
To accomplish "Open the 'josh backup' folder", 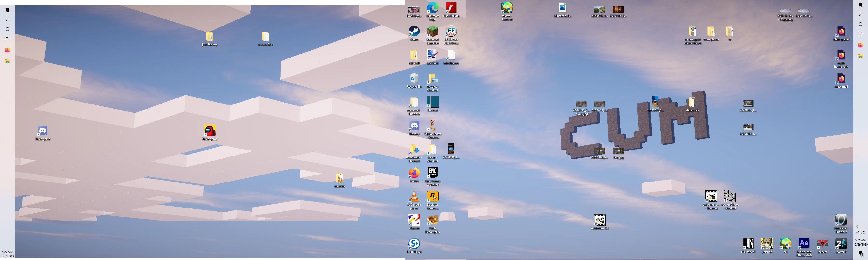I will (x=209, y=37).
